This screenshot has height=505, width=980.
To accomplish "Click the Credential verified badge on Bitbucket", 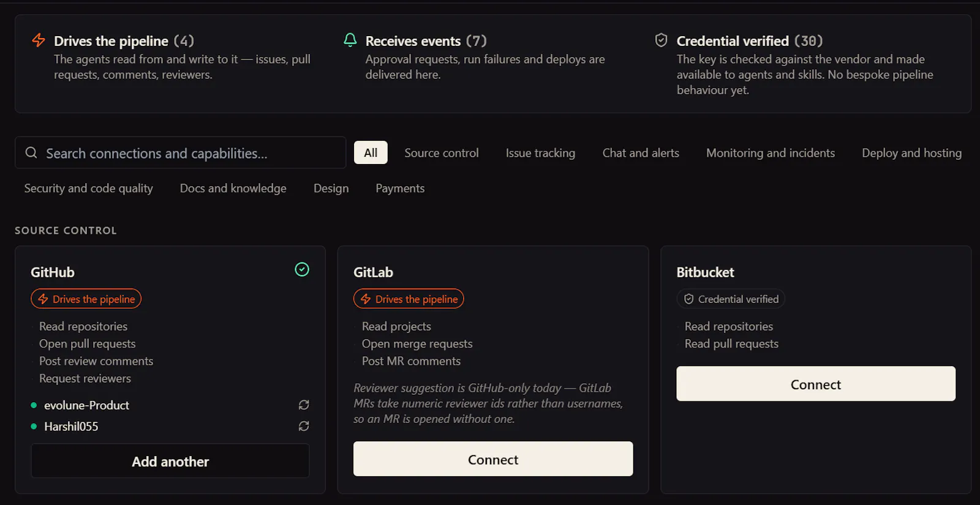I will [x=731, y=299].
